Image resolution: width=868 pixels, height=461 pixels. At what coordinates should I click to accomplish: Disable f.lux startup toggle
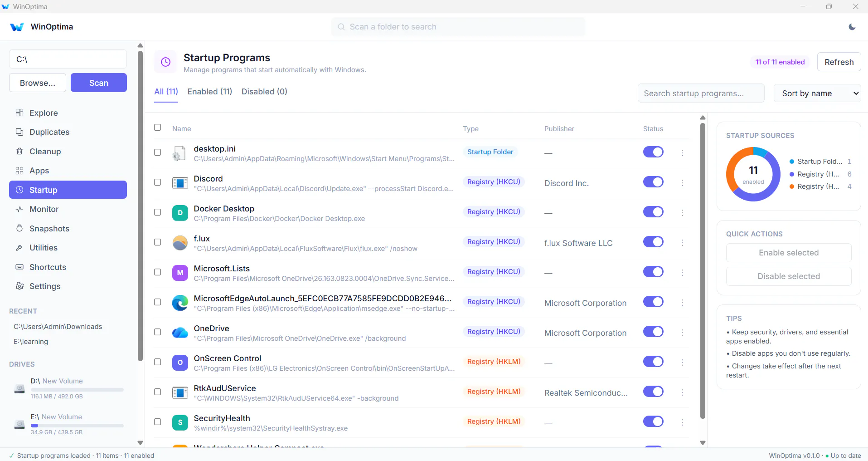point(653,242)
